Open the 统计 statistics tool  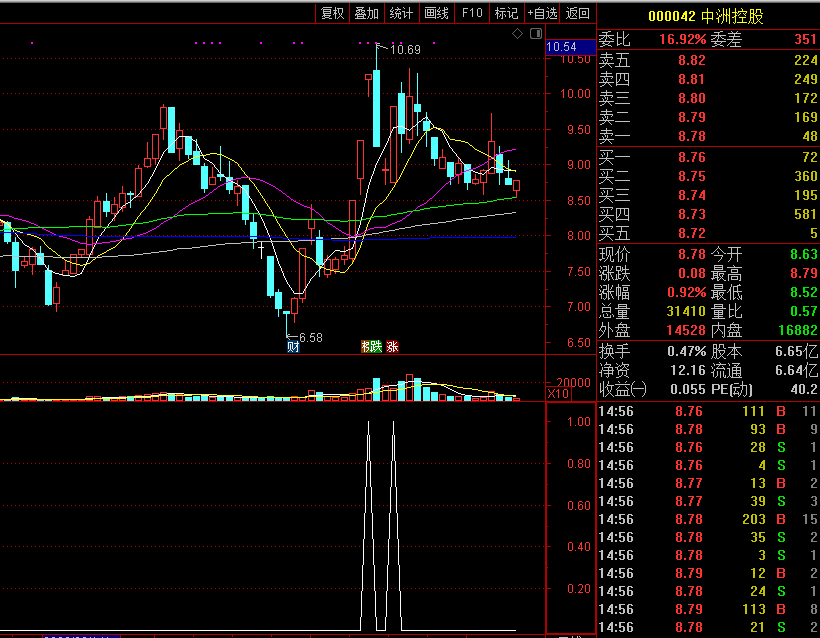(401, 13)
